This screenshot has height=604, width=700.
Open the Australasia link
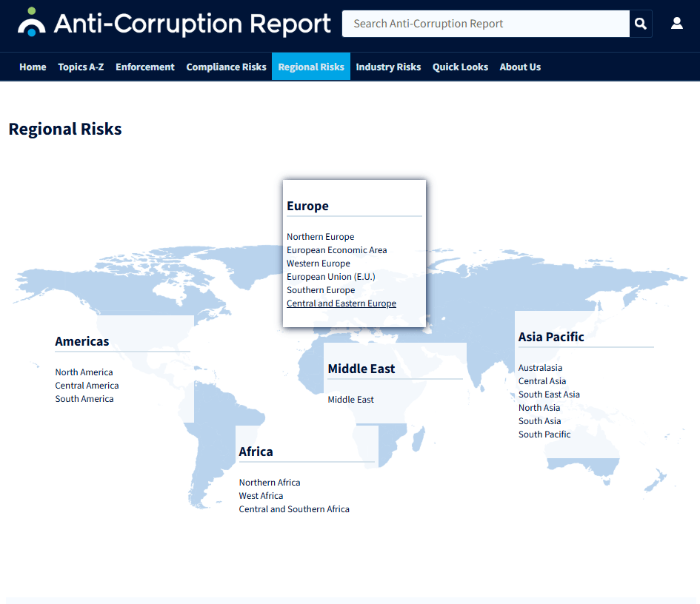(540, 368)
